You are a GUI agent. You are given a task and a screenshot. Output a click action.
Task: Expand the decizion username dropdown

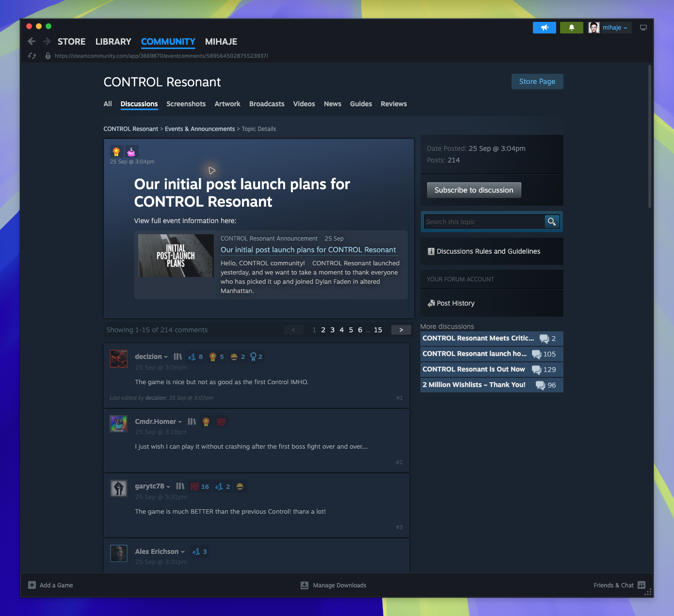[x=166, y=357]
